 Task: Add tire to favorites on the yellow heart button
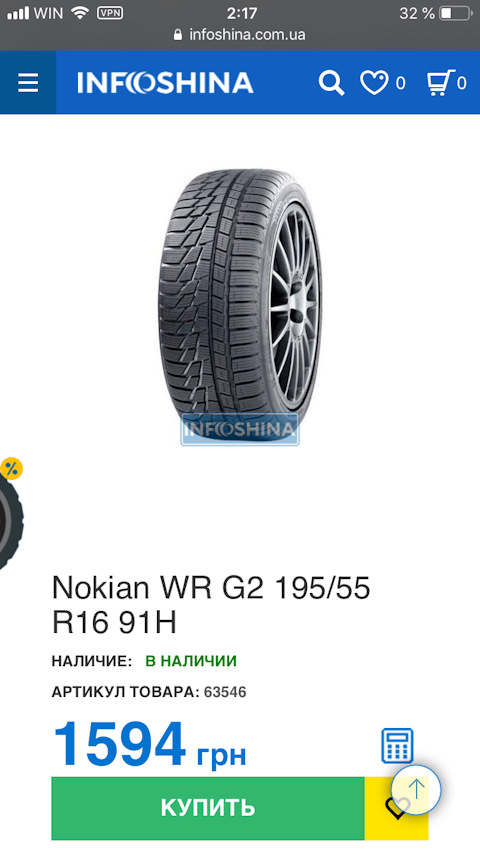396,809
